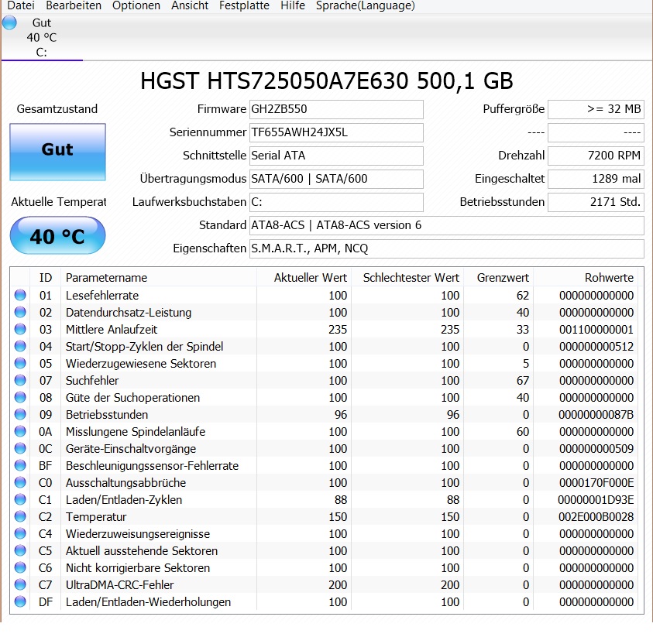Image resolution: width=653 pixels, height=644 pixels.
Task: Click the status orb of Mittlere Anlaufzeit row
Action: click(x=20, y=329)
